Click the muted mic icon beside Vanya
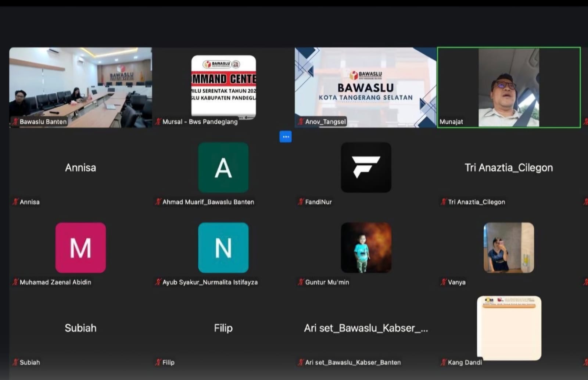 (x=444, y=282)
